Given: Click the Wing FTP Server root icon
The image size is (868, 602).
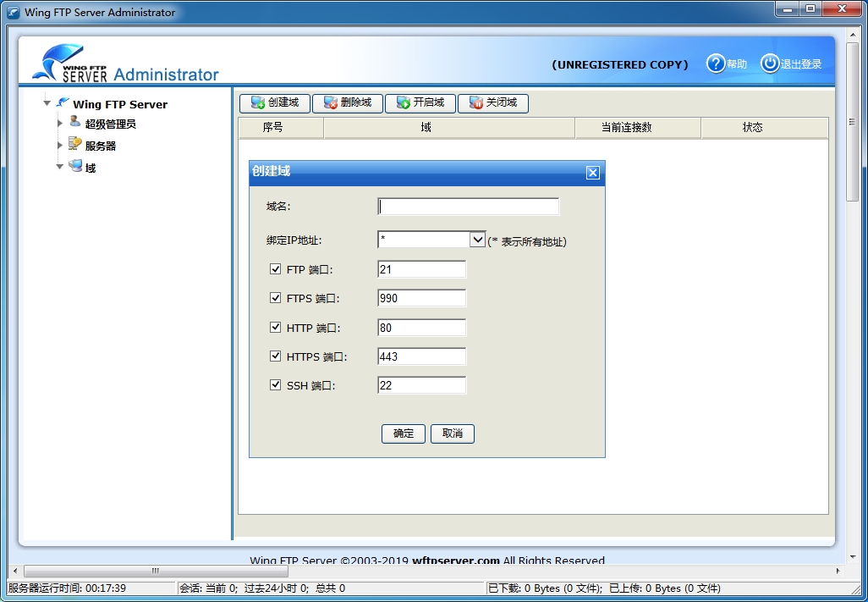Looking at the screenshot, I should [x=63, y=103].
